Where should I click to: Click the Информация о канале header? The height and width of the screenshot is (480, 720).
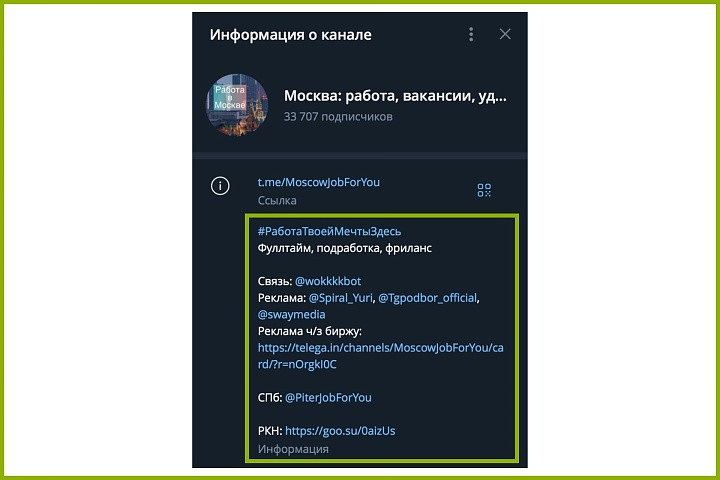(x=291, y=35)
